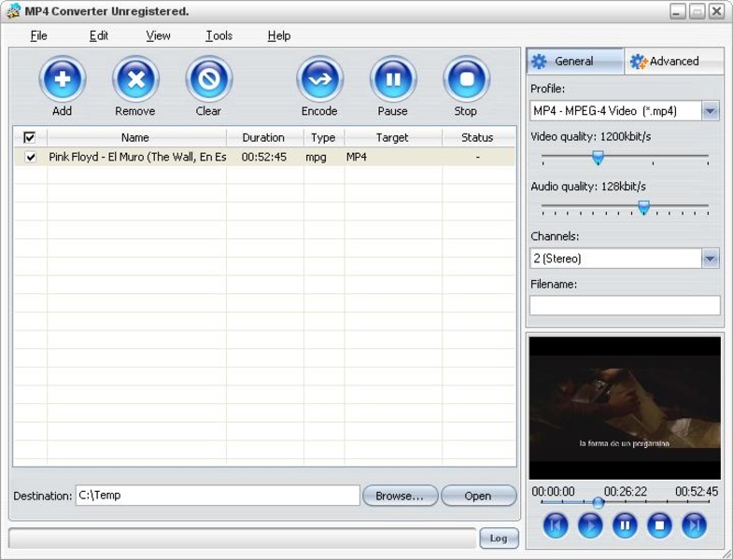Viewport: 733px width, 560px height.
Task: Show the Log panel
Action: (499, 538)
